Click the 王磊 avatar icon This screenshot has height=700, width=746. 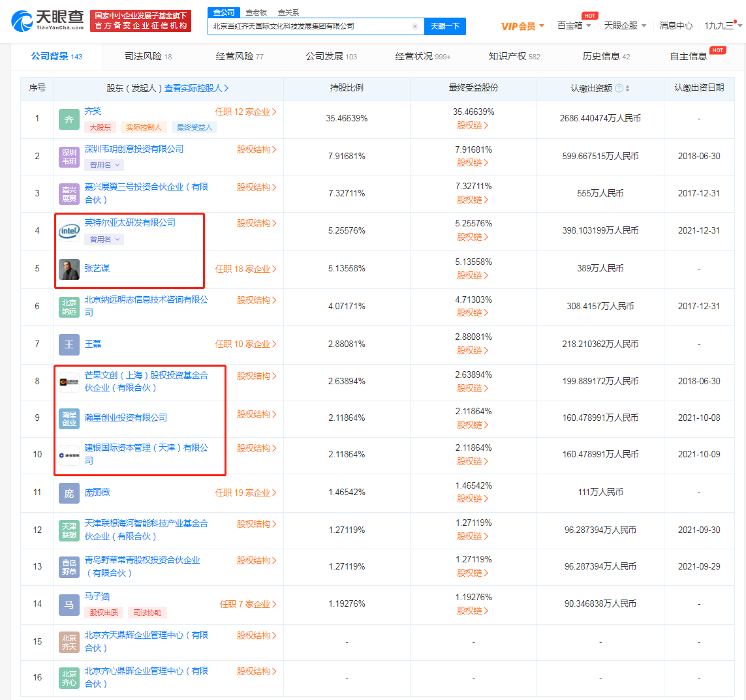69,344
